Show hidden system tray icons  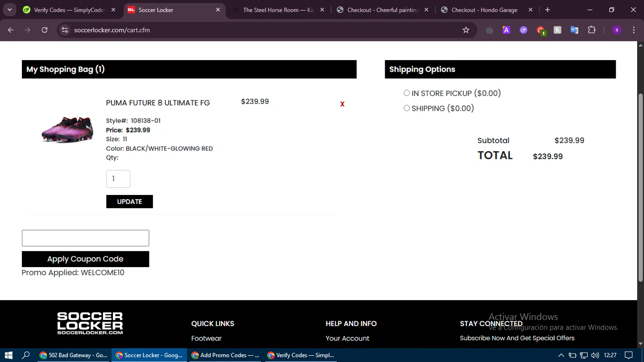tap(561, 355)
